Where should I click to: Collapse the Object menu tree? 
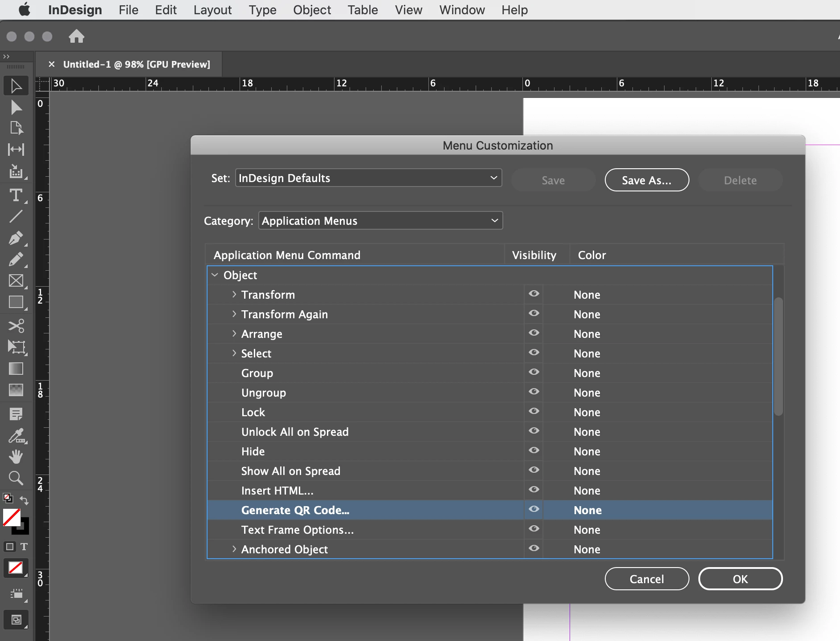pos(215,275)
